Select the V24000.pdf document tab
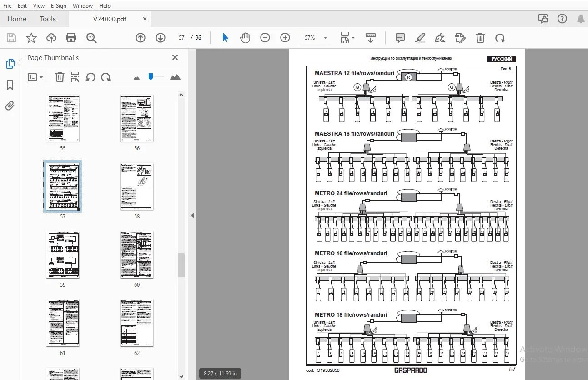 pos(110,19)
